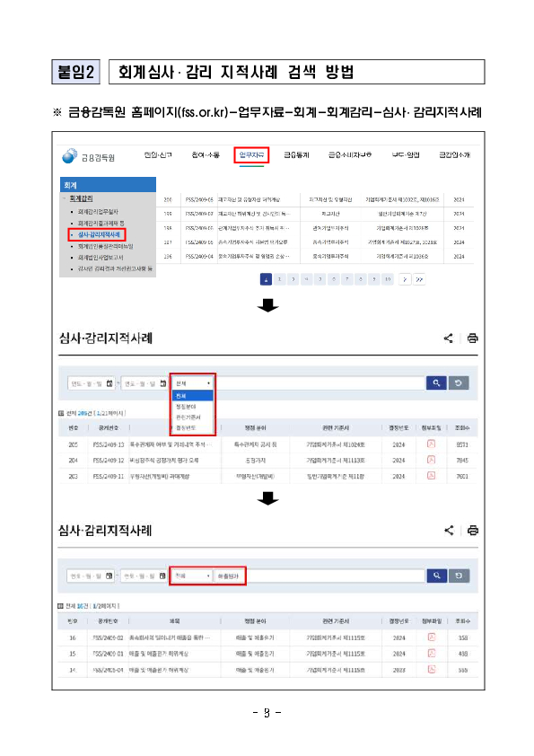
Task: Click the 쟁점 분야 column header, middle table
Action: [255, 427]
